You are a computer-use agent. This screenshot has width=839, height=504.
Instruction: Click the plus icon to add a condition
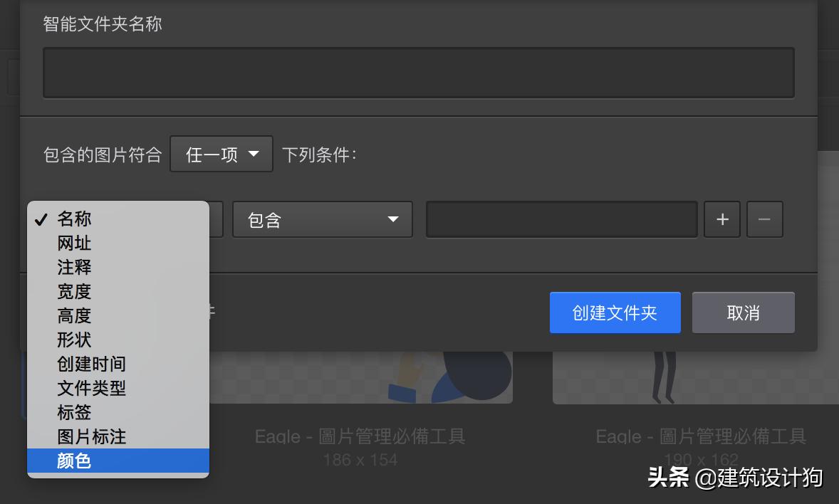721,219
